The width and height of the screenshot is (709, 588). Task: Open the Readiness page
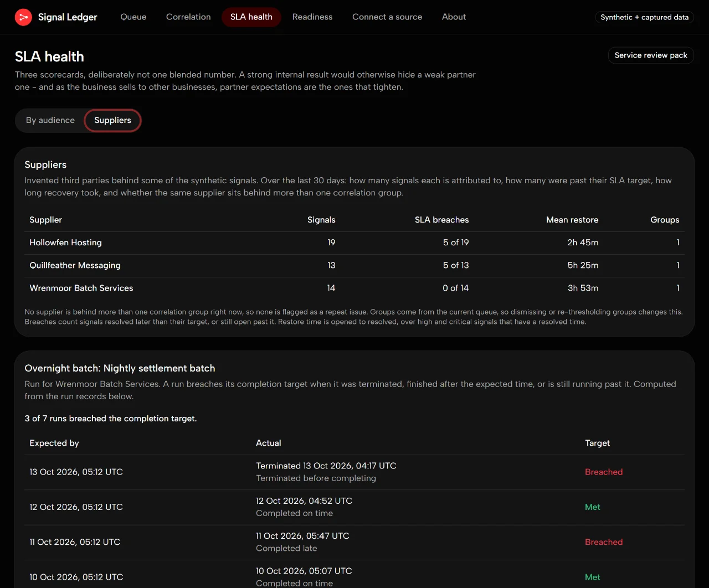pos(312,17)
